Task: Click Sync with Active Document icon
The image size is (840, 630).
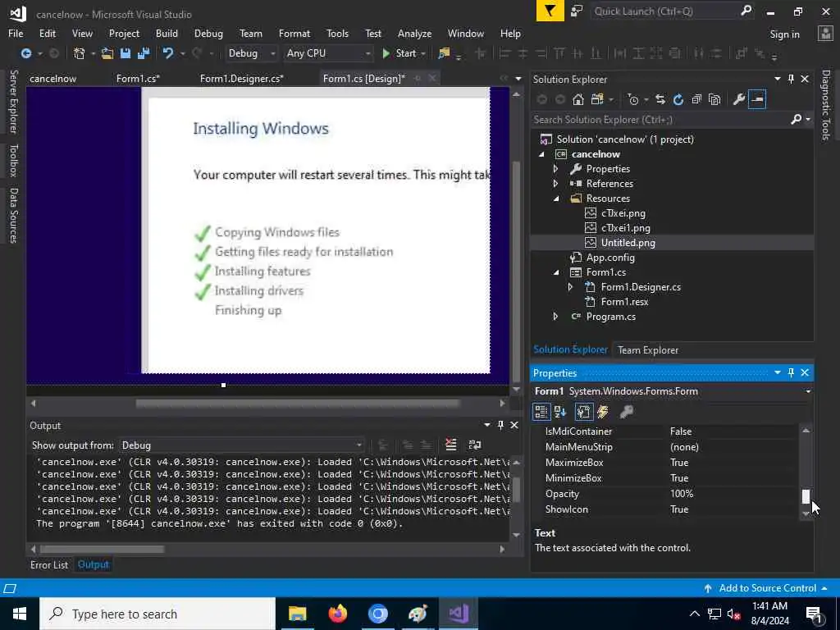Action: point(660,99)
